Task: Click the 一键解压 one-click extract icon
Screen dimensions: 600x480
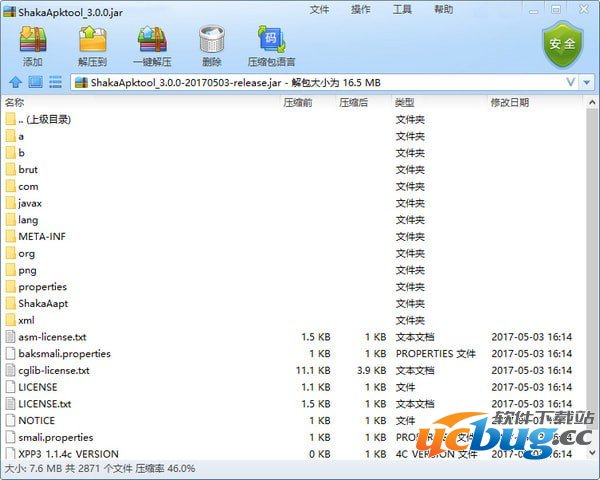Action: point(152,39)
